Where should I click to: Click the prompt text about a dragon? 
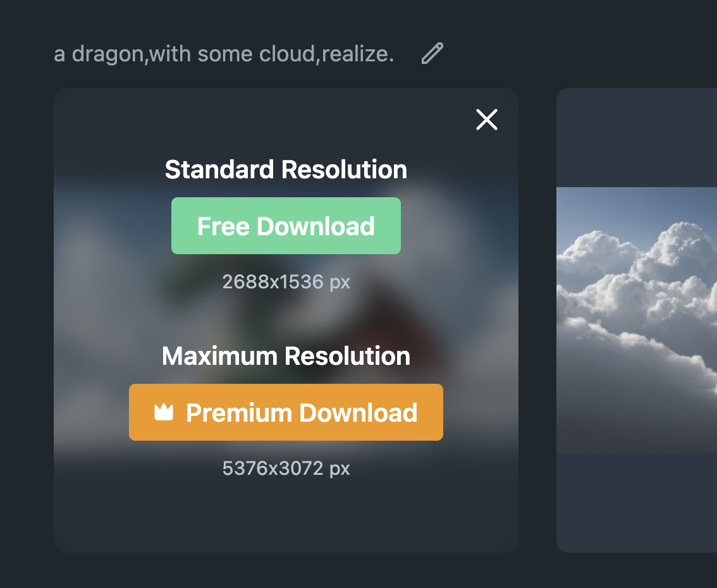pyautogui.click(x=224, y=54)
